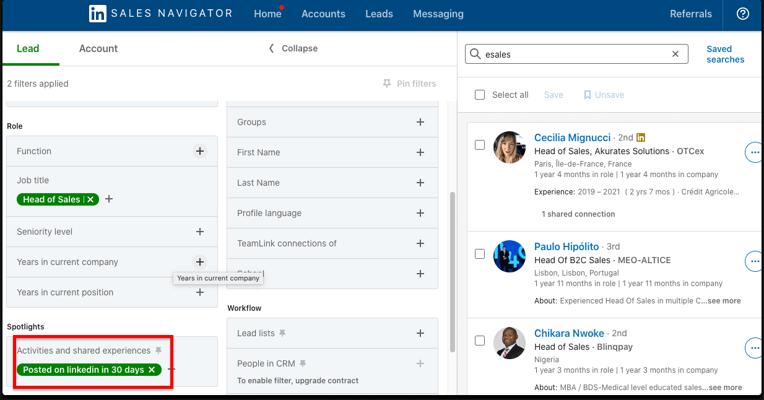Tick the checkbox beside Chikara Nwoke
Viewport: 764px width, 400px height.
click(480, 340)
